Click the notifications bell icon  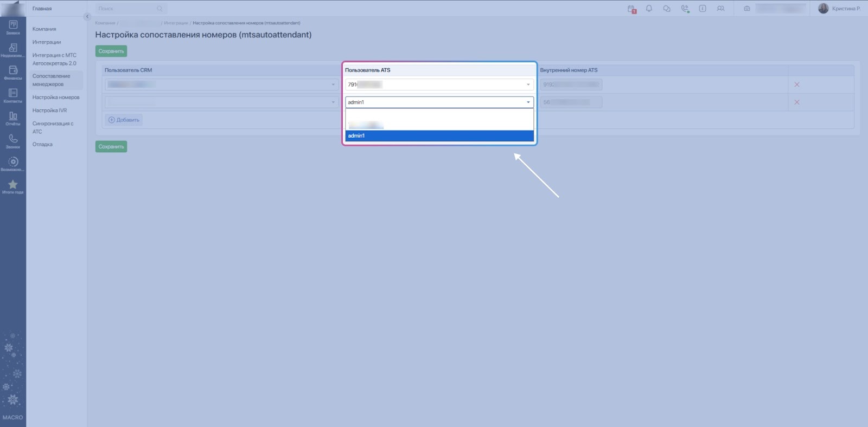(x=649, y=9)
